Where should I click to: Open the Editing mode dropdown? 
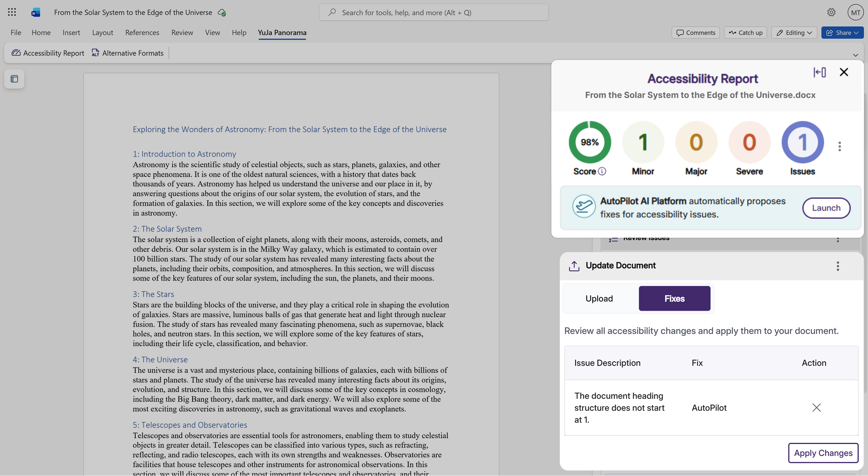pyautogui.click(x=794, y=32)
